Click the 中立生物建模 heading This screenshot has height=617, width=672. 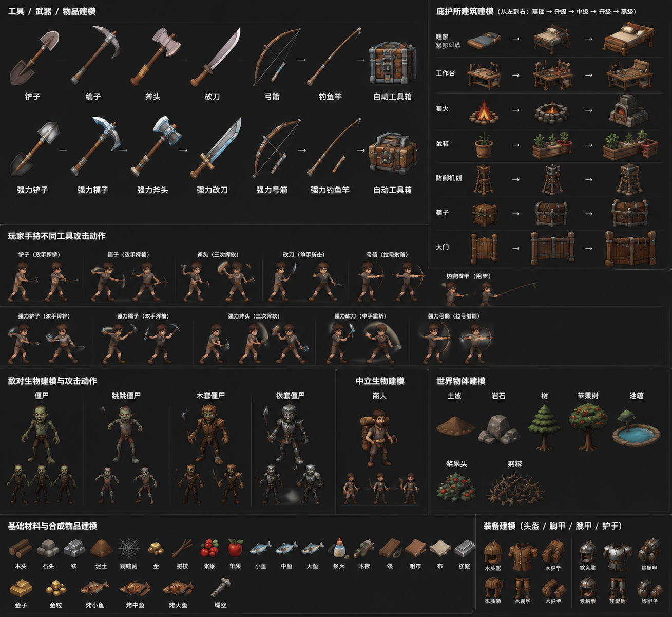tap(380, 381)
